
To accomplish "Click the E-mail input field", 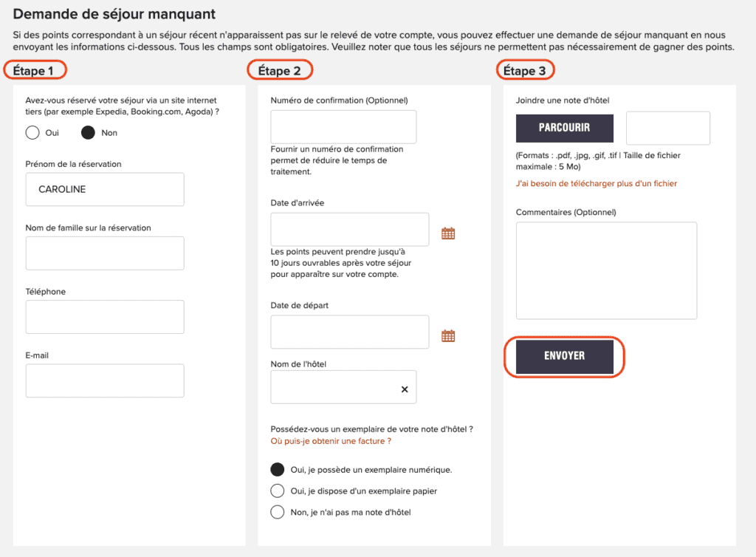I will click(105, 380).
